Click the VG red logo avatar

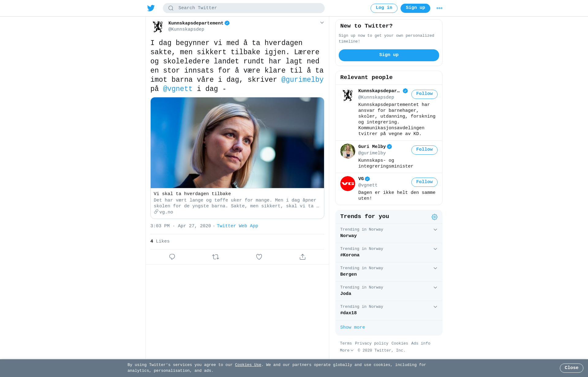348,183
